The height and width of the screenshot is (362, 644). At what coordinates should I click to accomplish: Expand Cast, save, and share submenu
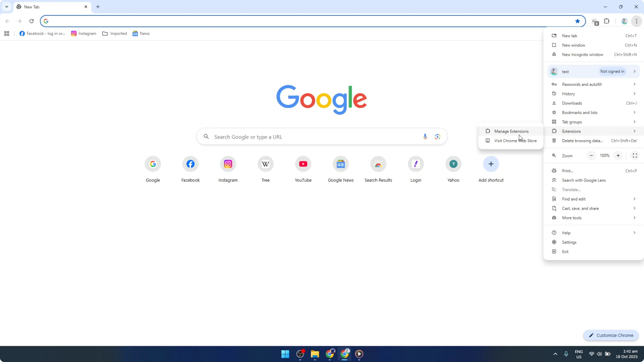point(594,208)
